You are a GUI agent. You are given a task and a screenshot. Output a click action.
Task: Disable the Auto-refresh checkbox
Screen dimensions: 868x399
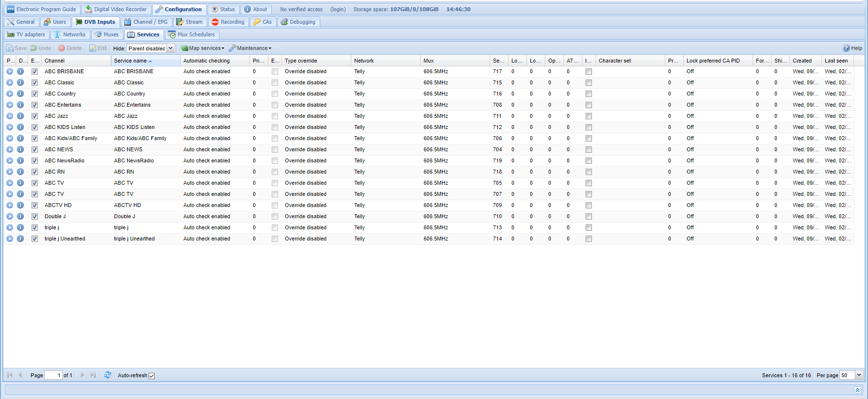point(152,376)
